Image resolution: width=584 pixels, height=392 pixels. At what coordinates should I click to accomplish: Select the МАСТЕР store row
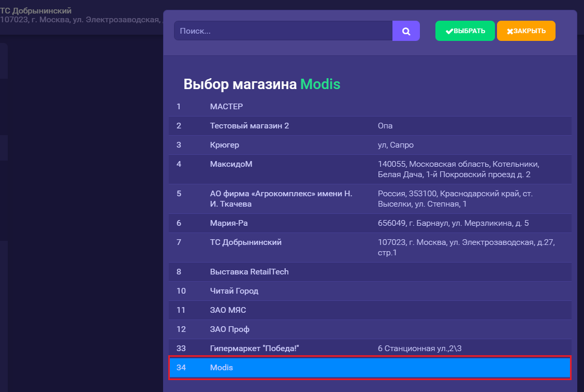370,107
